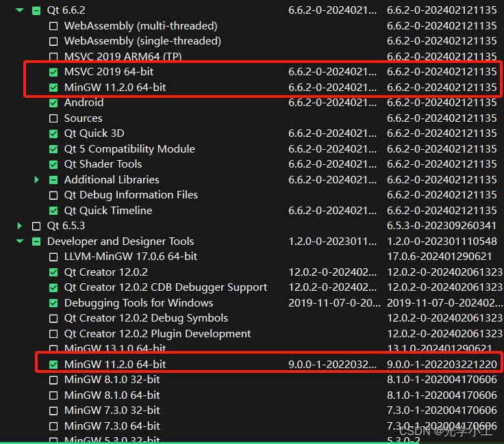Click version '1.2.0-0-202301110548' cell
This screenshot has width=504, height=444.
[x=442, y=241]
